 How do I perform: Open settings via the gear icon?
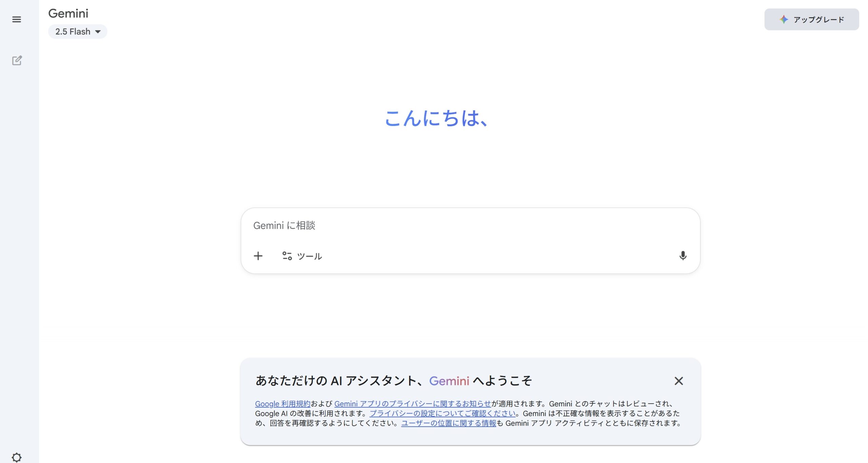(x=17, y=457)
